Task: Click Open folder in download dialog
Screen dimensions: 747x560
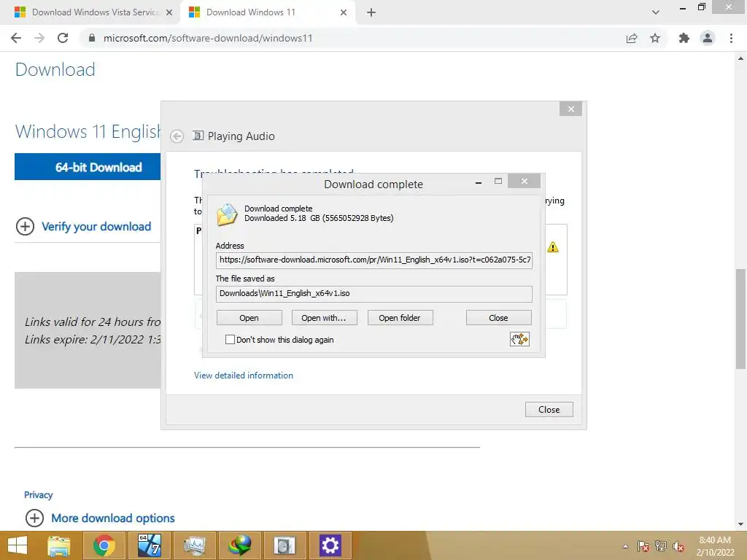Action: click(x=400, y=318)
